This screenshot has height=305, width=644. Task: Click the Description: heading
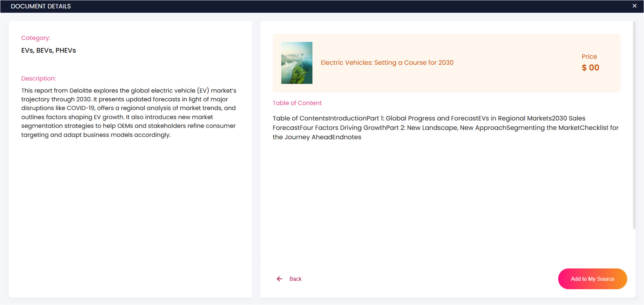39,79
